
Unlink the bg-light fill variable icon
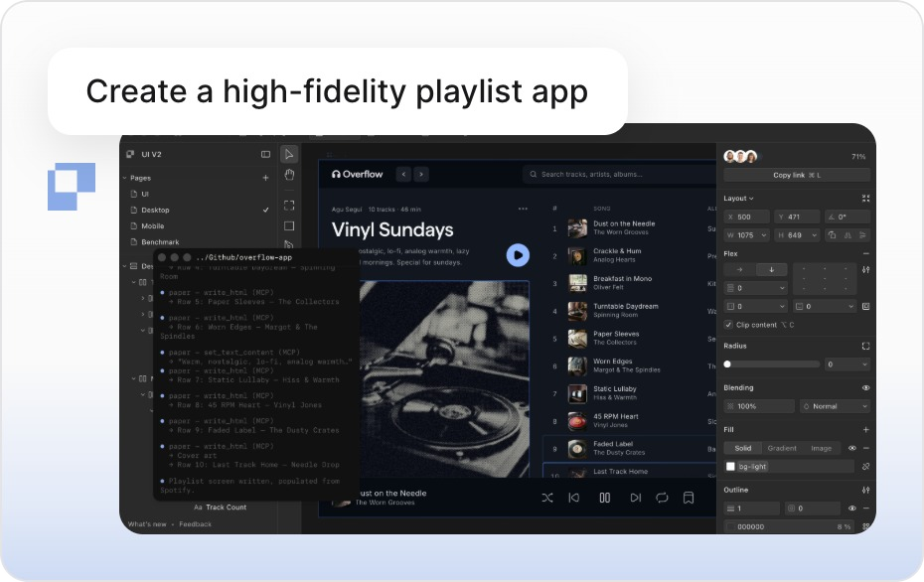pyautogui.click(x=865, y=467)
